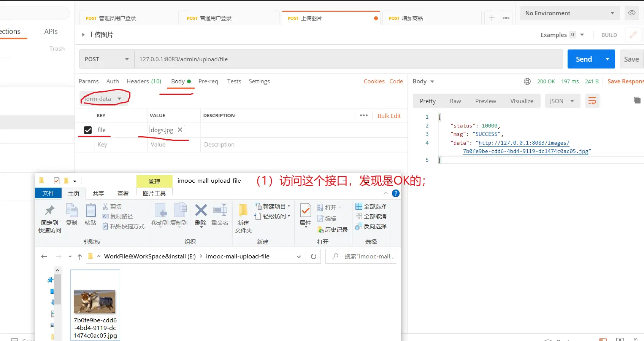Select the uploaded dog image thumbnail
Image resolution: width=644 pixels, height=341 pixels.
coord(95,301)
